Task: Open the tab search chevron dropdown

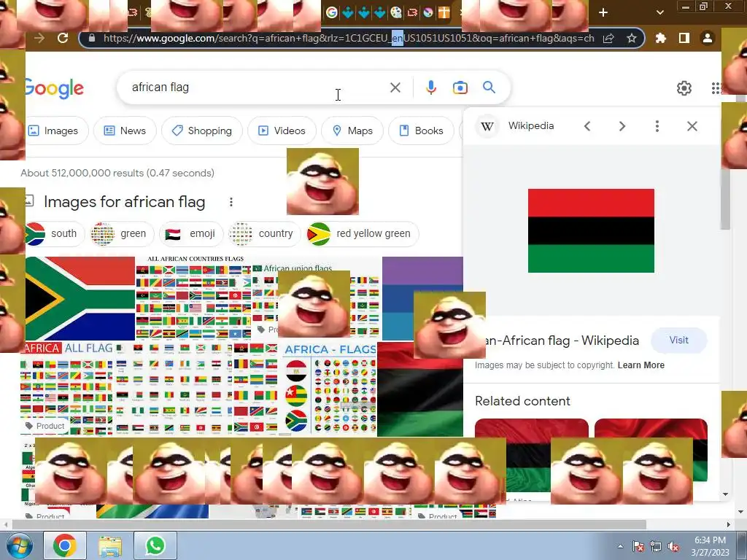Action: [x=659, y=12]
